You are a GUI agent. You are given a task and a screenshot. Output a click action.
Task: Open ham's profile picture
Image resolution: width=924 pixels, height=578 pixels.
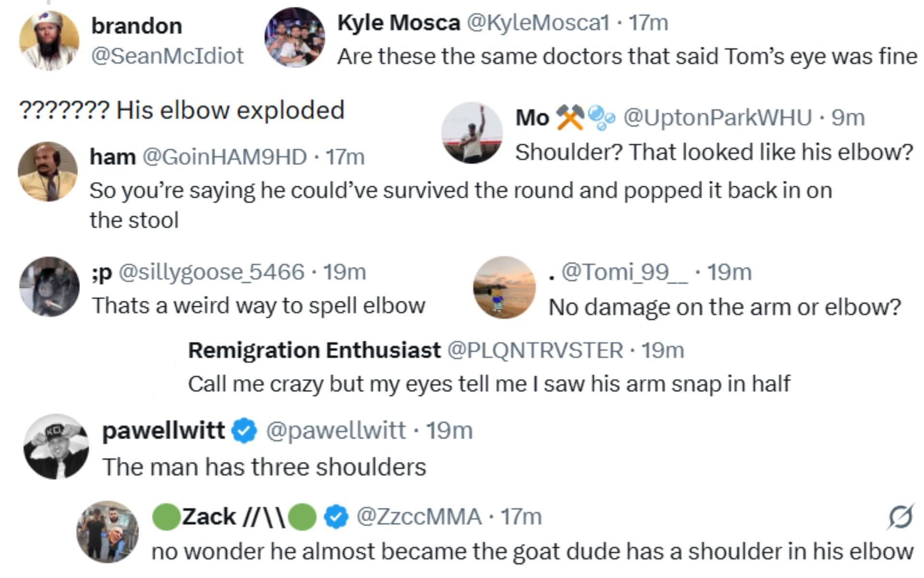click(48, 171)
